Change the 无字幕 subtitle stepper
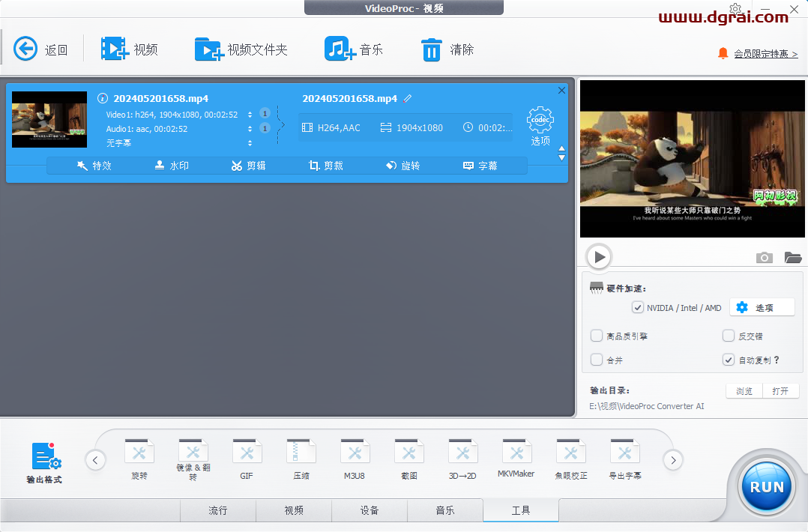This screenshot has width=808, height=532. tap(250, 142)
